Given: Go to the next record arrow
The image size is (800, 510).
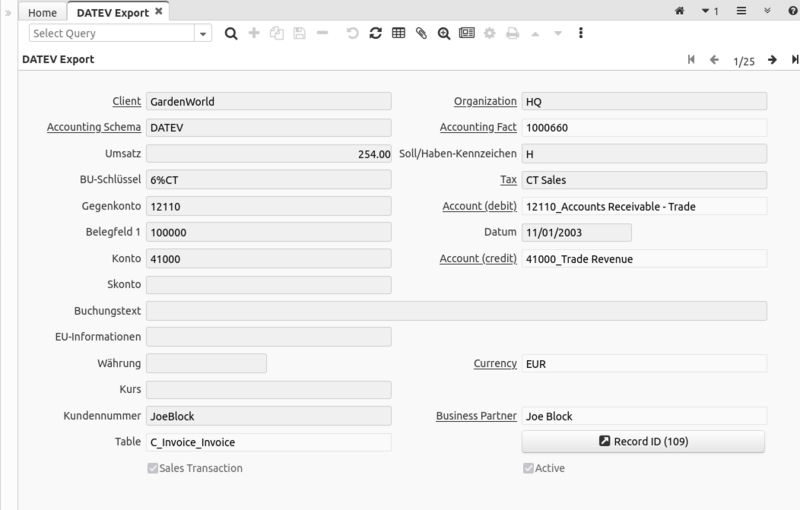Looking at the screenshot, I should click(772, 60).
